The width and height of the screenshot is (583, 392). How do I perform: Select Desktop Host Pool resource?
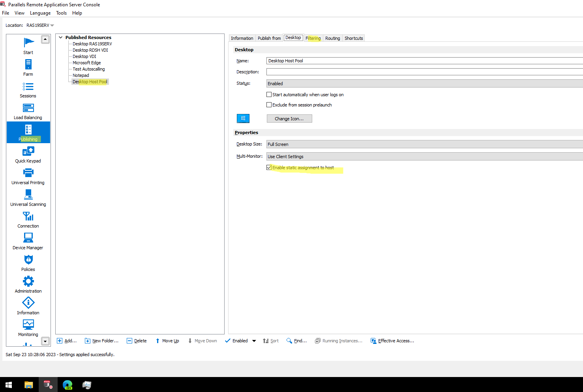90,82
